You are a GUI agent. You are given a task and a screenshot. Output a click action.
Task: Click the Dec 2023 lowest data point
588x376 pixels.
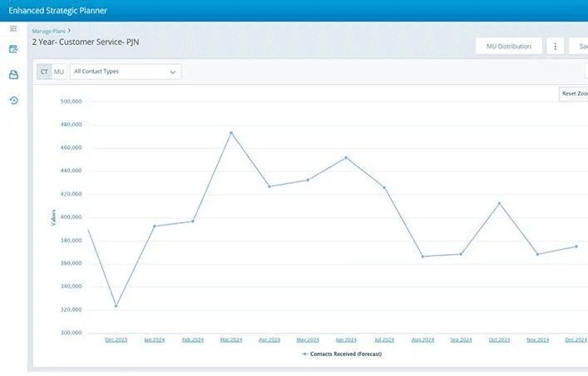tap(116, 306)
